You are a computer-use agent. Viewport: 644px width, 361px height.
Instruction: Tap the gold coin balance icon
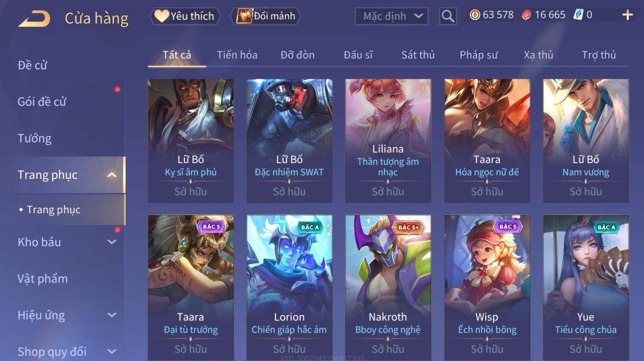pos(475,15)
